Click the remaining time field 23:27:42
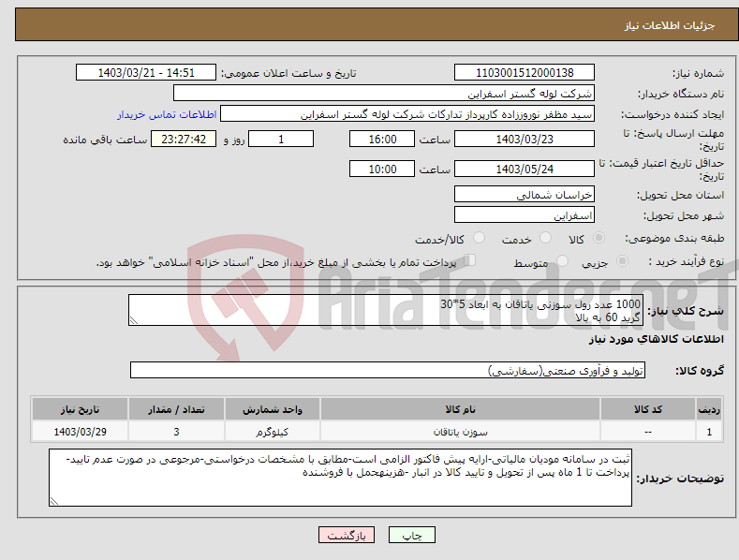 point(184,139)
